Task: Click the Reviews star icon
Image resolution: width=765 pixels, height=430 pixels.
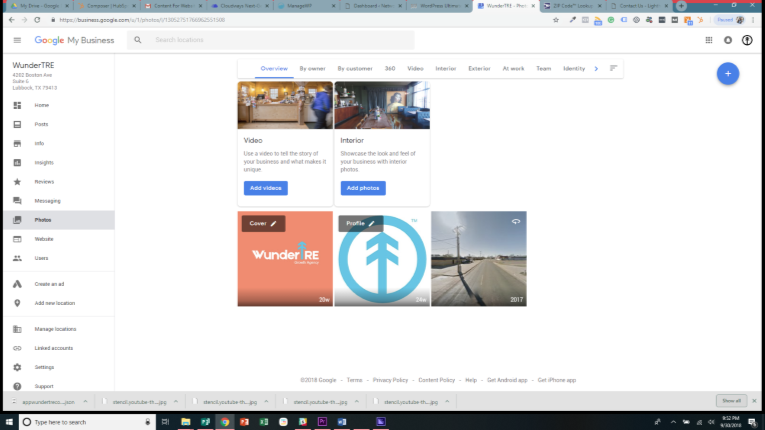Action: (17, 182)
